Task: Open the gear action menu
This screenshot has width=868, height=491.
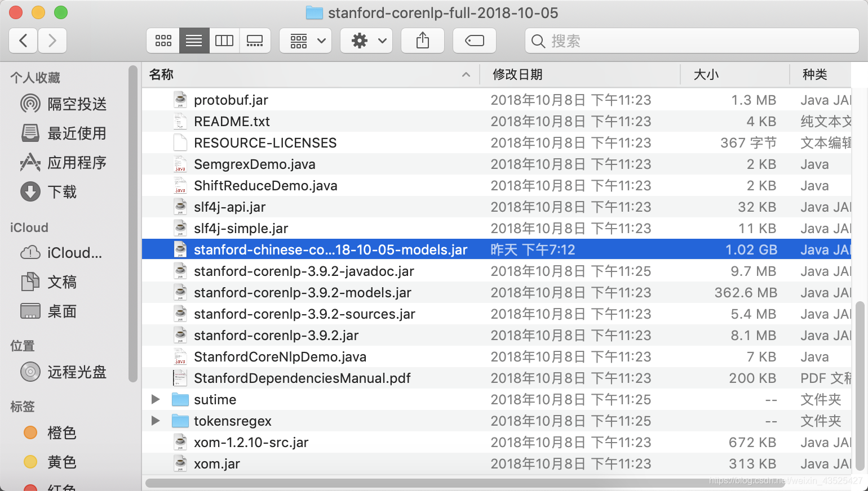Action: 366,41
